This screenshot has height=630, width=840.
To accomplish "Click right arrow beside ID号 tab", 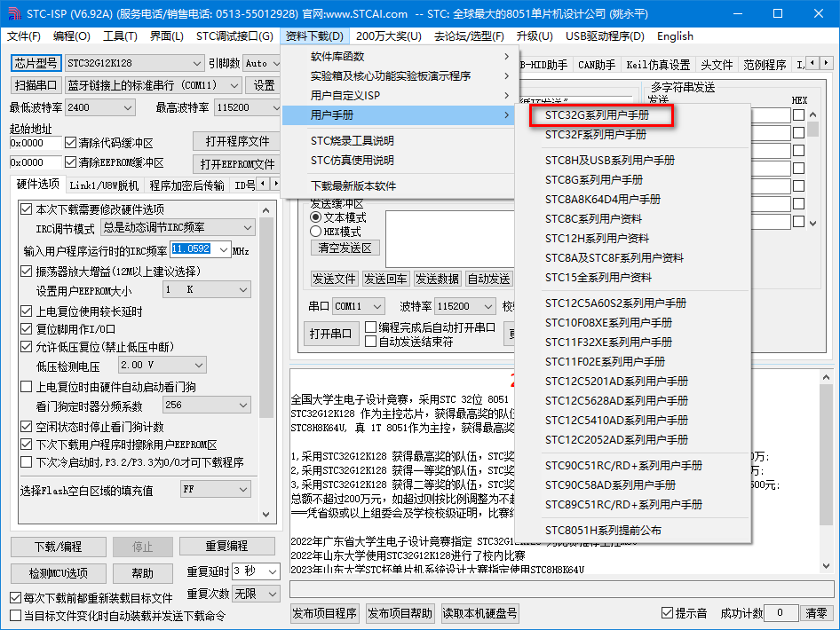I will tap(275, 184).
